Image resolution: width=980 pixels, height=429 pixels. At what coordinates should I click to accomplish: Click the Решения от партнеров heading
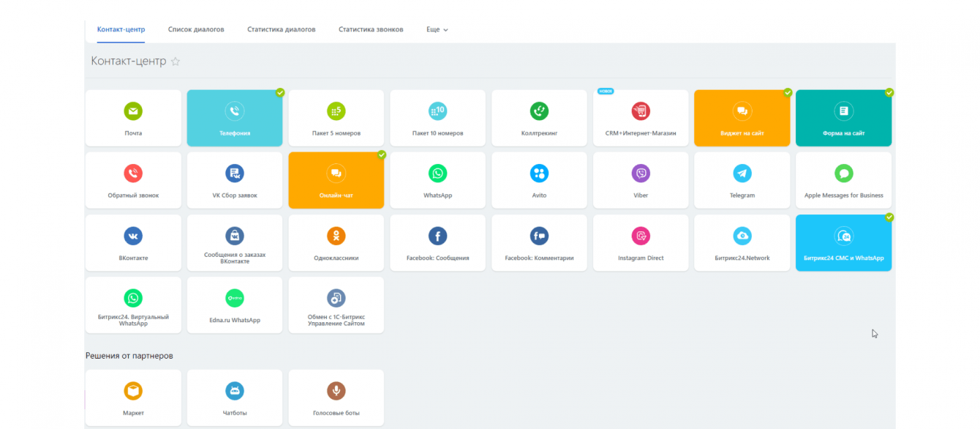click(129, 356)
